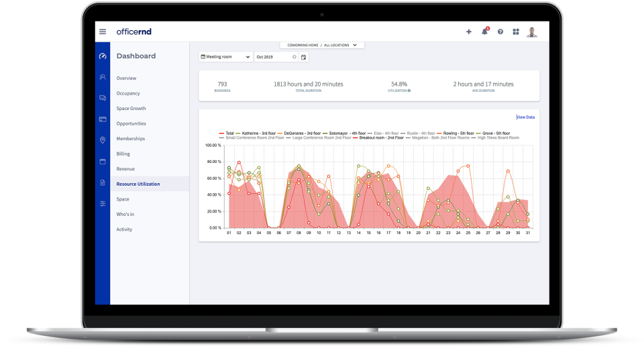Open the calendar picker beside Oct 2019
This screenshot has width=644, height=346.
coord(303,57)
